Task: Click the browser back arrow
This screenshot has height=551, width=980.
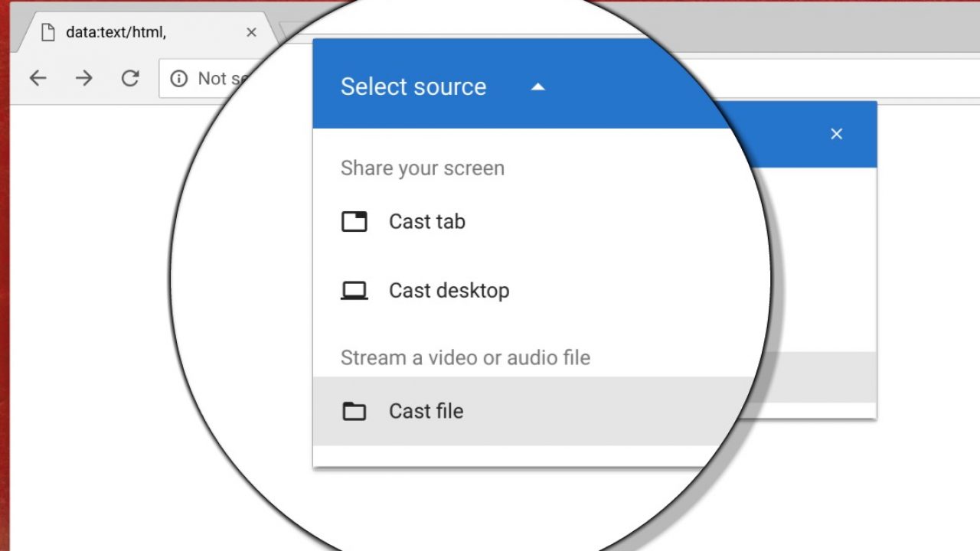Action: pos(38,78)
